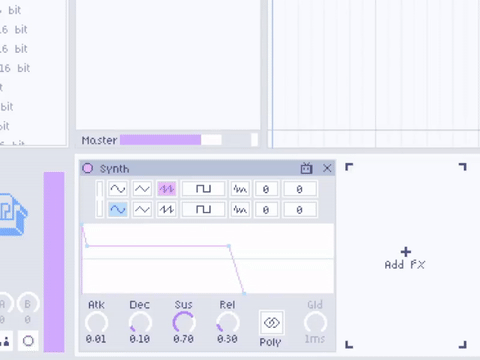Click the oscillator two volume slider
The width and height of the screenshot is (480, 360).
pos(99,209)
